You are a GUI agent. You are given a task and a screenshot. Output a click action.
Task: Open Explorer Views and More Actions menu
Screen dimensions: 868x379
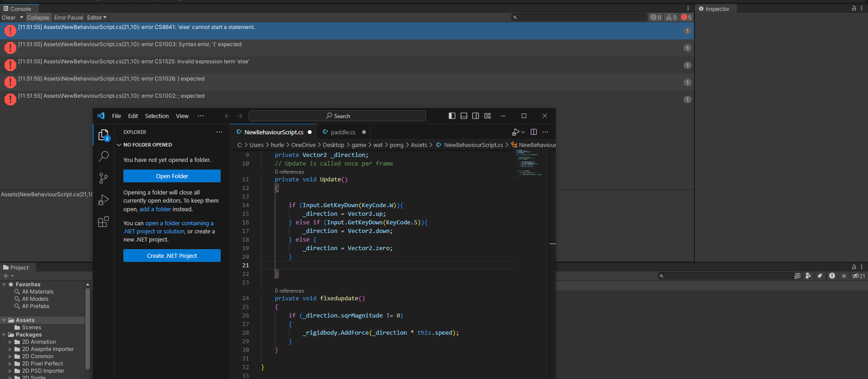219,132
